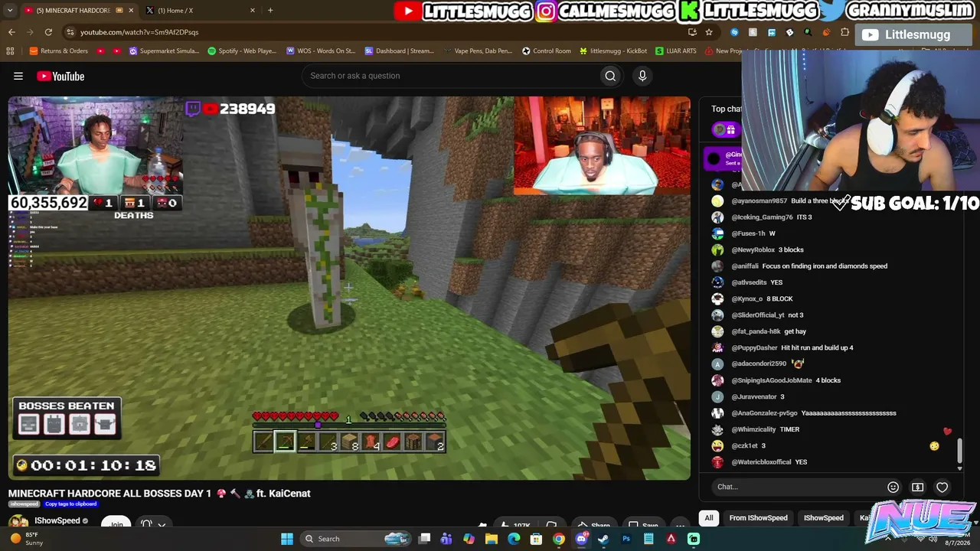Open the IShowSpeed channel name link

[57, 521]
